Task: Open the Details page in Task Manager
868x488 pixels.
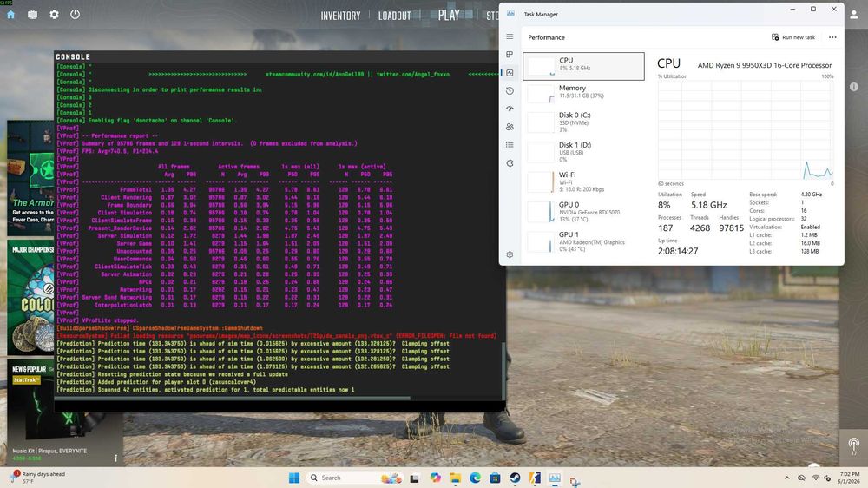Action: [510, 145]
